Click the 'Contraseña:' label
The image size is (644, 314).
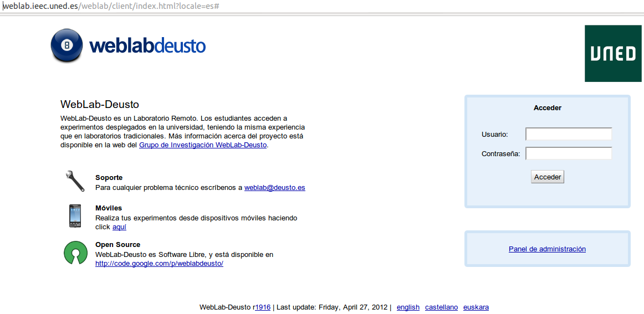[x=500, y=154]
